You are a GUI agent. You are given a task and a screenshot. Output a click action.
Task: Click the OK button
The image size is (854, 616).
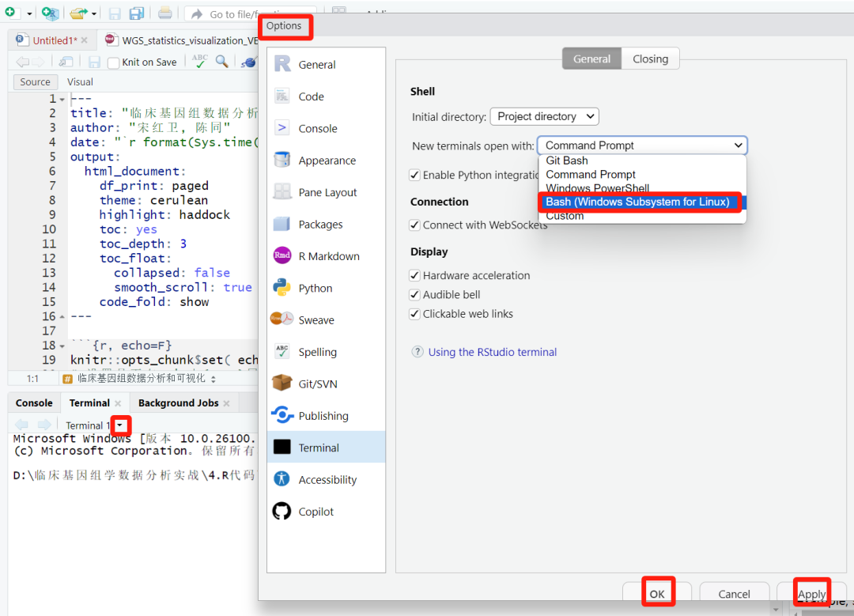click(x=657, y=594)
